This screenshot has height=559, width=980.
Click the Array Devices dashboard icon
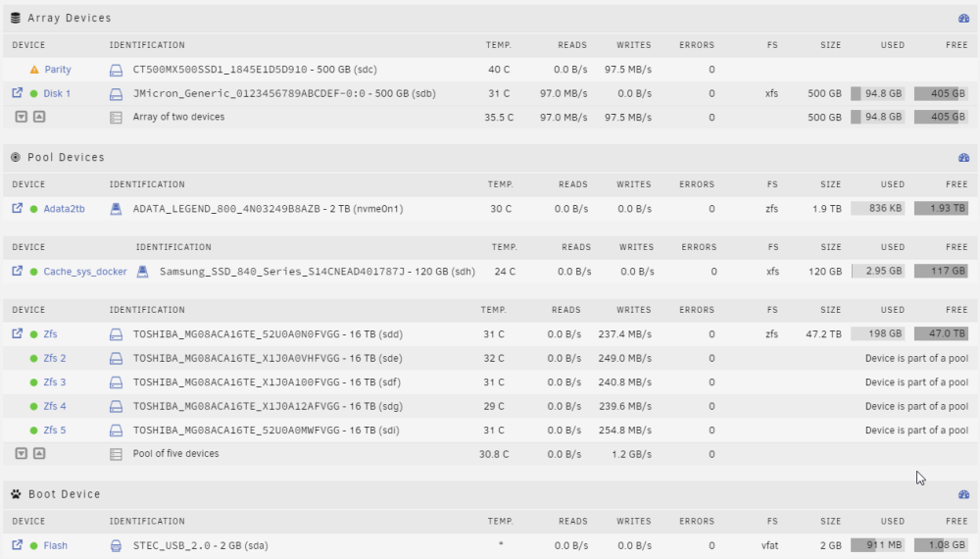pos(963,18)
